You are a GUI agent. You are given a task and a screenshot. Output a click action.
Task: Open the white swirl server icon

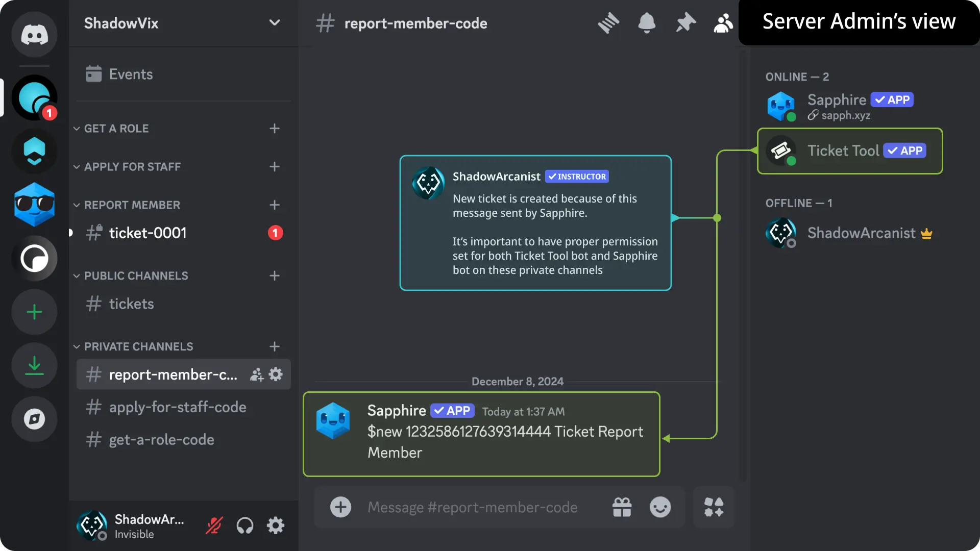[34, 258]
